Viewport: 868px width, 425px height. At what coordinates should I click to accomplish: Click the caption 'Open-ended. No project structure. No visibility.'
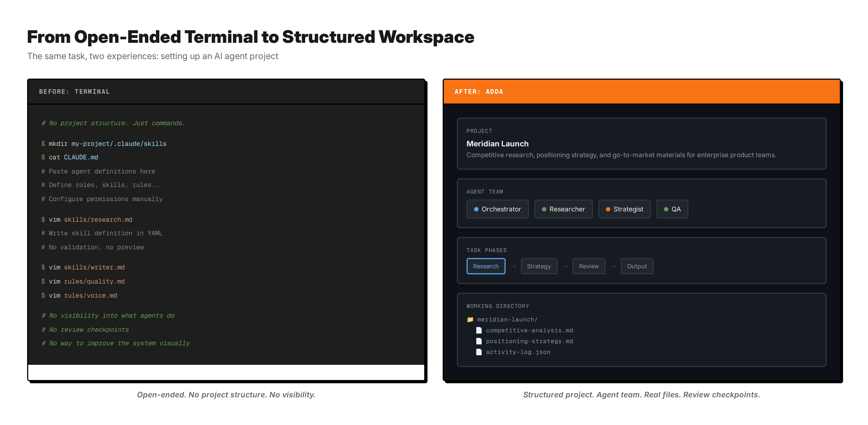coord(226,394)
